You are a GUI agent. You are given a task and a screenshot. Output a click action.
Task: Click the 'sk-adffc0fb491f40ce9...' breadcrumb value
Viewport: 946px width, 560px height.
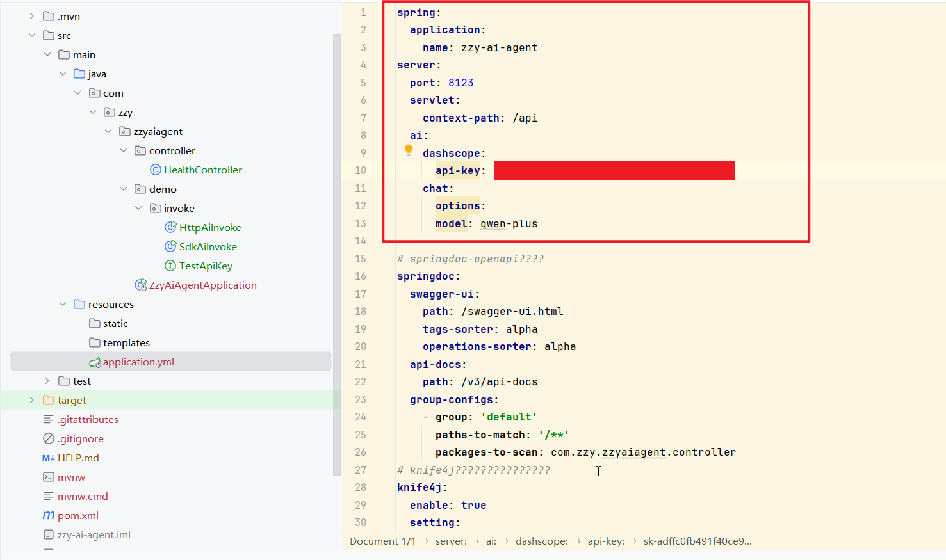[x=697, y=541]
